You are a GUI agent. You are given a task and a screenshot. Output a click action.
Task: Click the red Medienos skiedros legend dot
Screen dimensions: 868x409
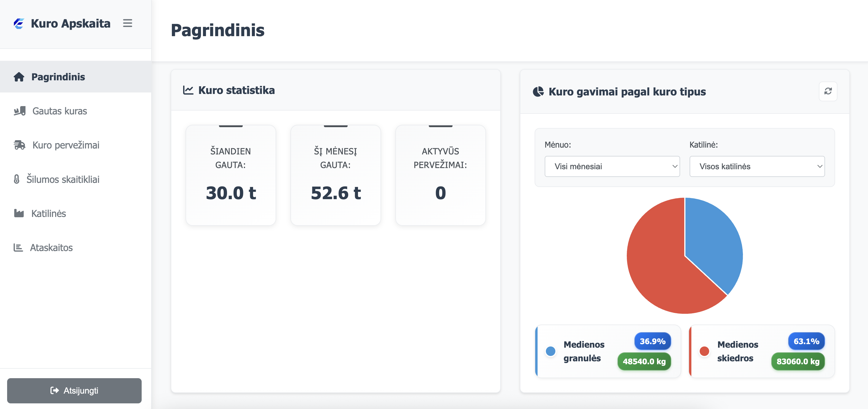pos(704,351)
